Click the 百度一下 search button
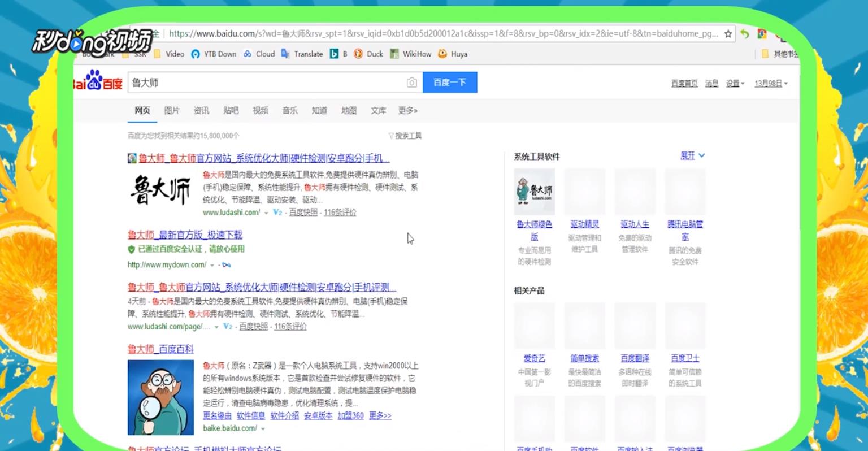 point(450,83)
